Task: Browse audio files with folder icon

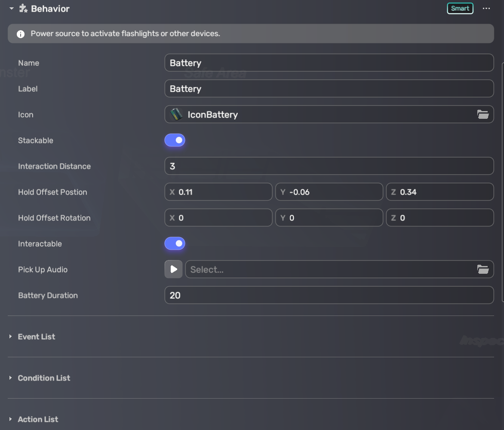Action: click(x=483, y=269)
